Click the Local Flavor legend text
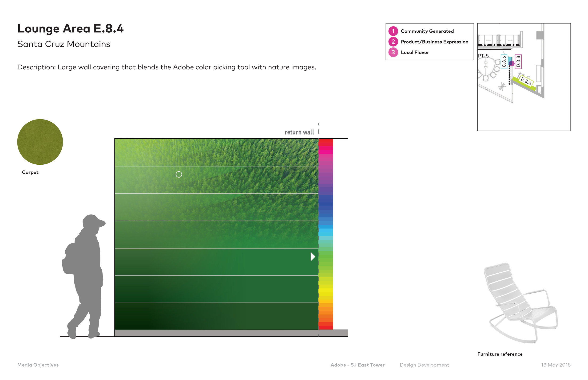 [x=415, y=52]
